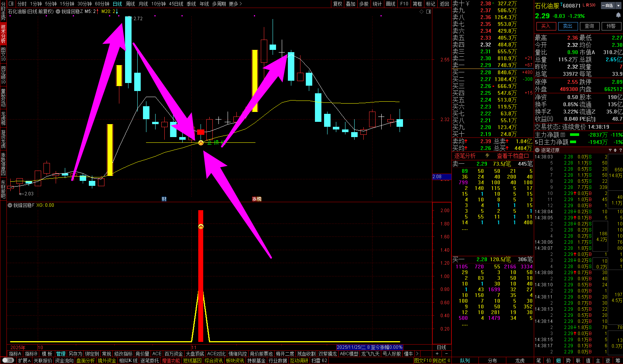Open the 同花顺10 vertical sidebar tab
623x364 pixels.
pyautogui.click(x=3, y=75)
